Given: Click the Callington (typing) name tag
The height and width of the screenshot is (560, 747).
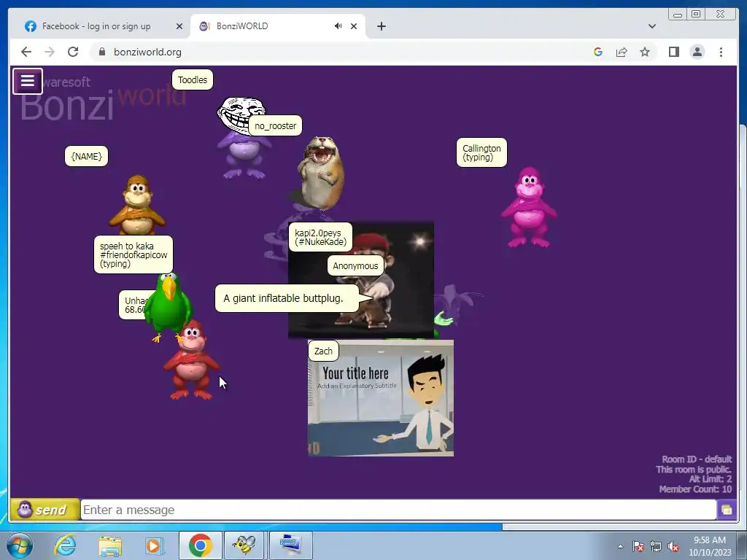Looking at the screenshot, I should tap(481, 152).
